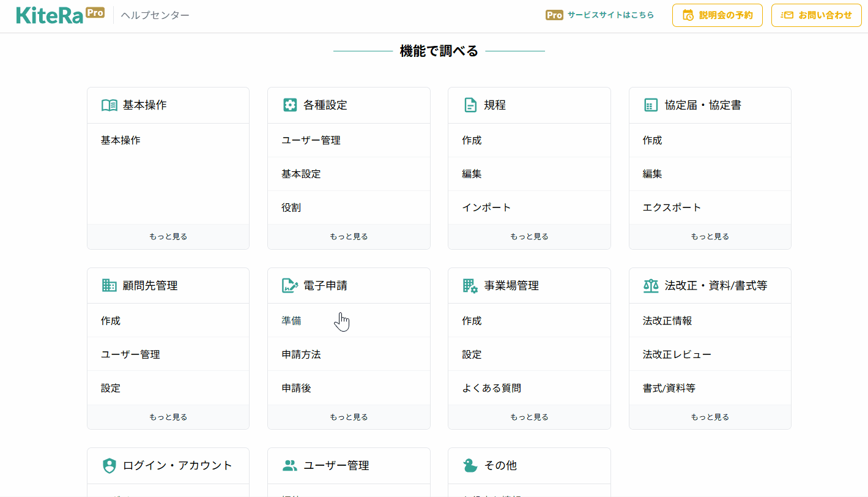Click the building-gear icon beside 事業場管理
This screenshot has height=497, width=868.
click(470, 285)
